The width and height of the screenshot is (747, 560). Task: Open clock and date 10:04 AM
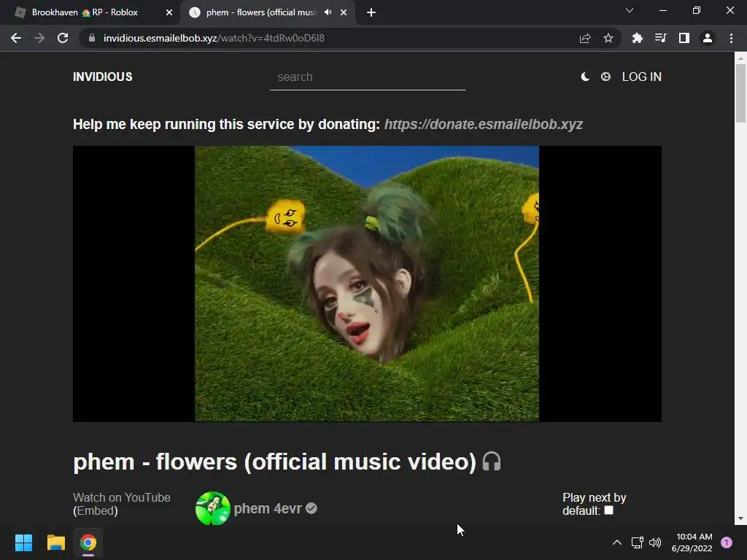point(692,542)
